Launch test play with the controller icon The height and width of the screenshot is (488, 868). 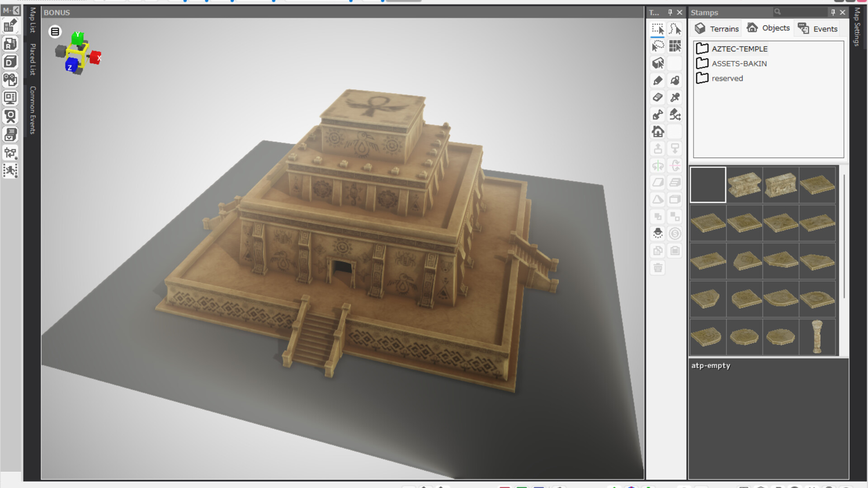point(10,80)
